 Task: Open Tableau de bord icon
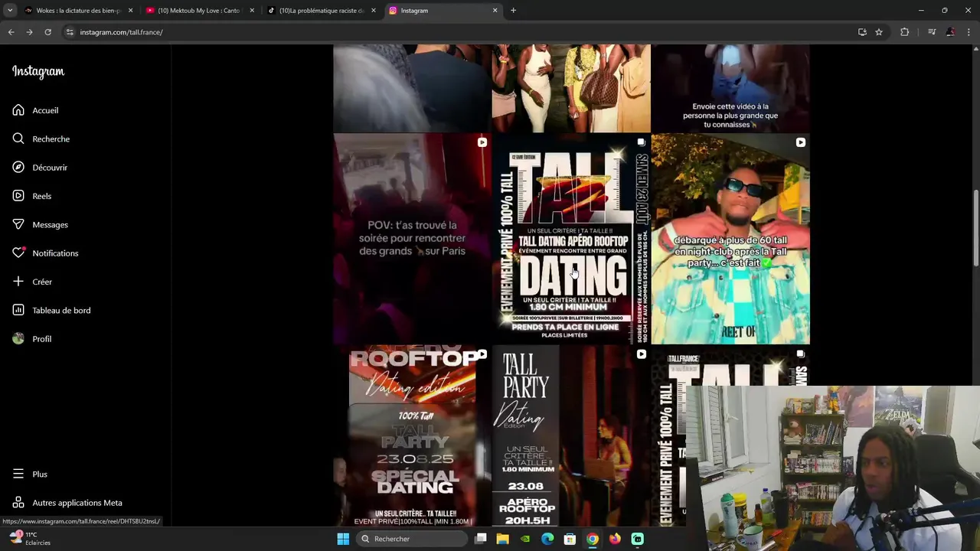[x=18, y=310]
